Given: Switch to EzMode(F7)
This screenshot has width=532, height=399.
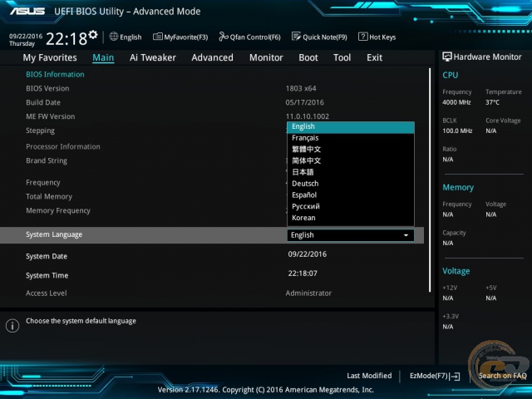Looking at the screenshot, I should click(x=435, y=376).
